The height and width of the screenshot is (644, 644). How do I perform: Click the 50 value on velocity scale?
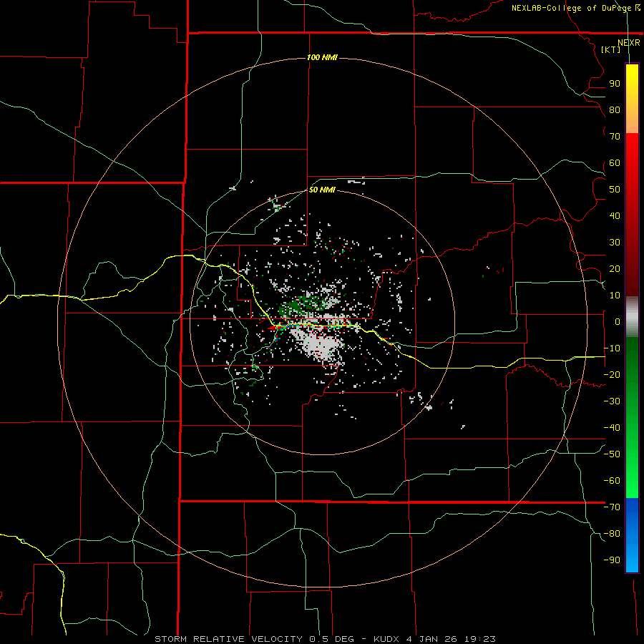pyautogui.click(x=615, y=190)
